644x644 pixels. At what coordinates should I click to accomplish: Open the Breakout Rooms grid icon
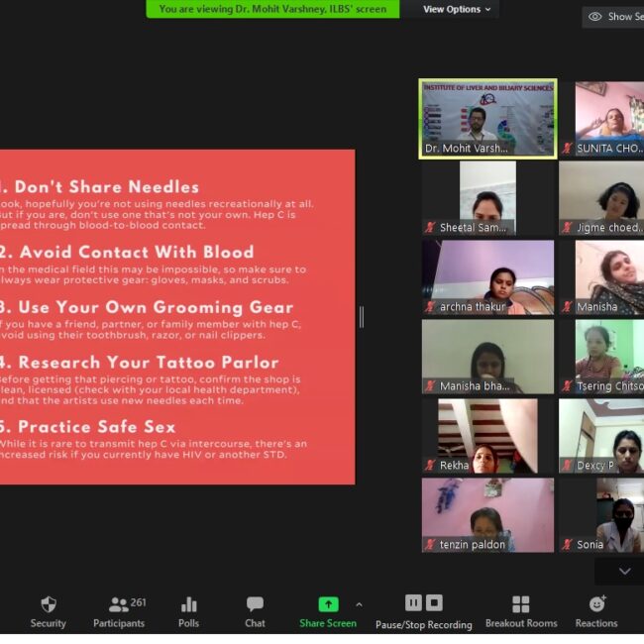pos(520,604)
